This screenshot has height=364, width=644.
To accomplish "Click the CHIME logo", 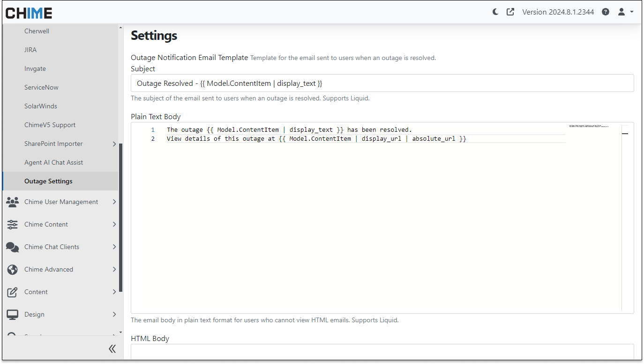I will tap(29, 13).
